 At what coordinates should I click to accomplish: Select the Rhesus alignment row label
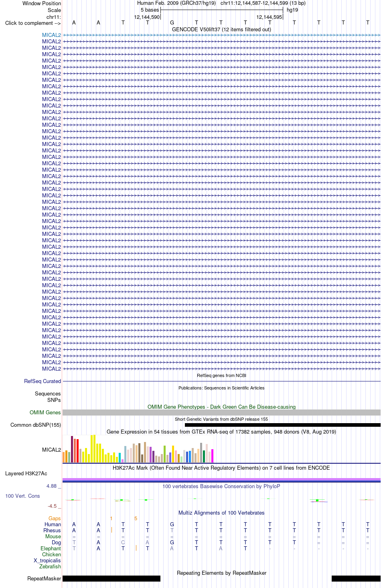(x=52, y=530)
